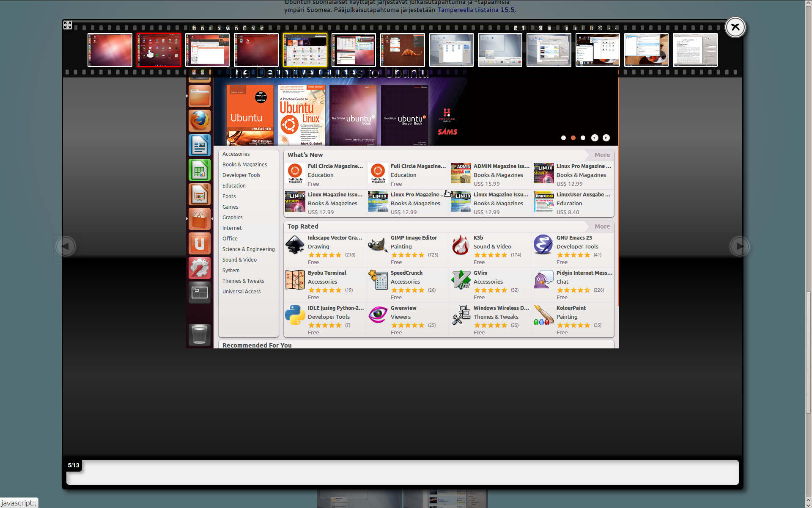Open the Books & Magazines category
This screenshot has width=812, height=508.
click(244, 165)
